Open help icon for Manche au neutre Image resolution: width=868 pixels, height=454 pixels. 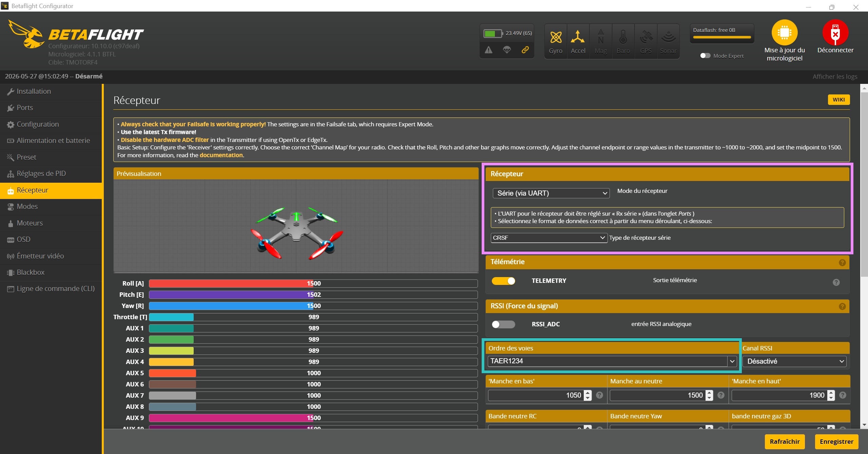pyautogui.click(x=721, y=395)
